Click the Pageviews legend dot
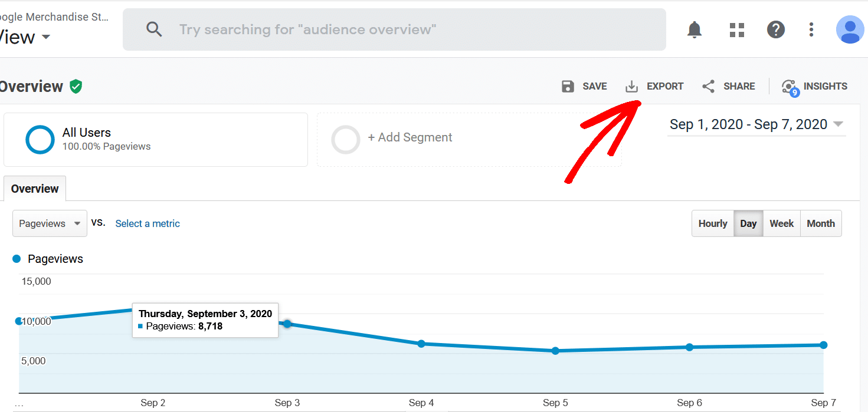Image resolution: width=868 pixels, height=412 pixels. click(x=17, y=259)
